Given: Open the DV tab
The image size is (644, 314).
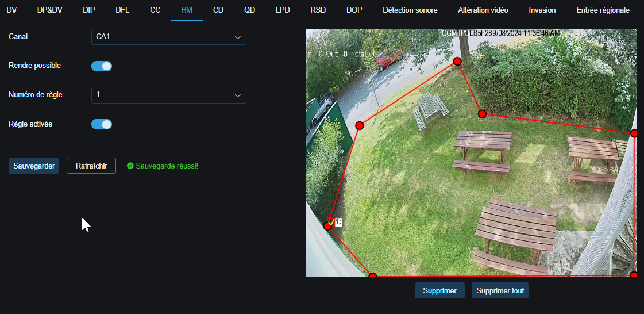Looking at the screenshot, I should click(x=11, y=10).
